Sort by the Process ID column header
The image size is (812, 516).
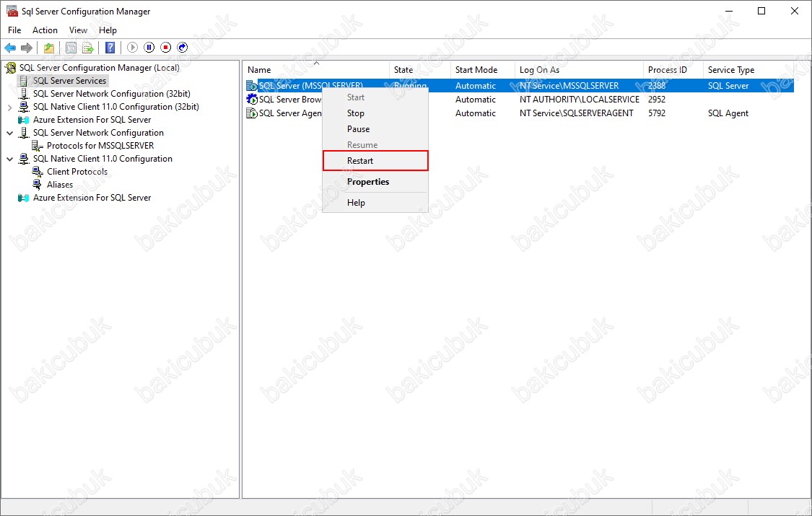(x=673, y=70)
